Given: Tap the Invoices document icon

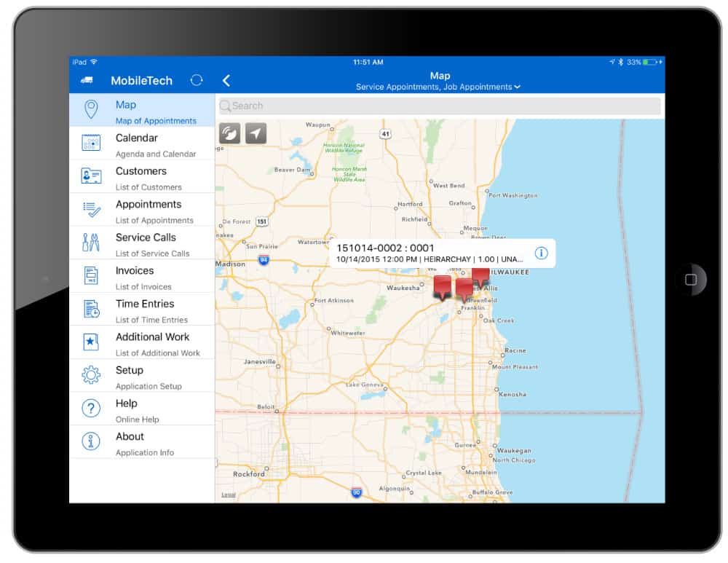Looking at the screenshot, I should 91,275.
